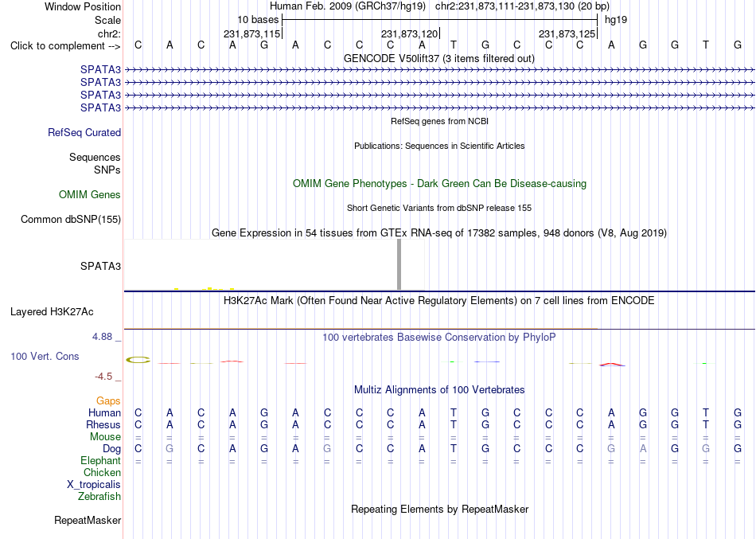Click the 'Human Feb. 2009 (GRCh37/hg19)' header text

point(348,6)
